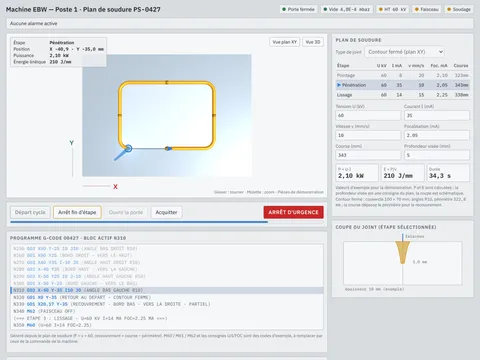Click the beam cross-section shape in joint view
The image size is (480, 360).
tap(403, 252)
